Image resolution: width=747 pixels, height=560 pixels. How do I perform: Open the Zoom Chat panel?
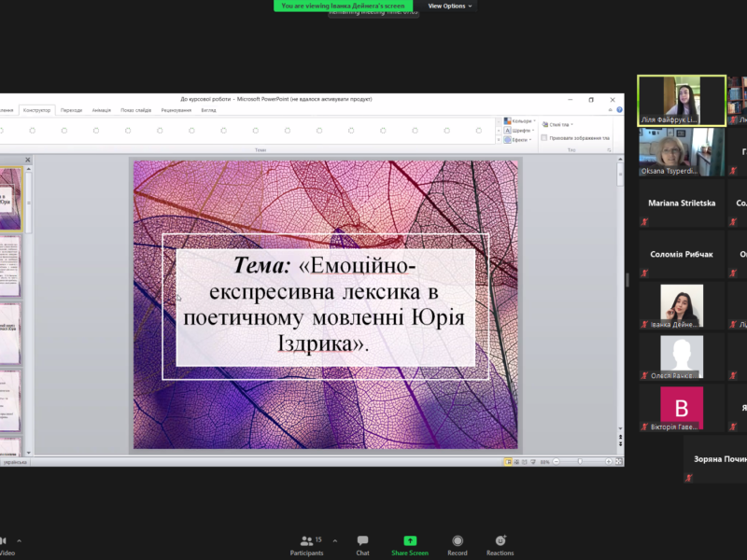[x=362, y=541]
